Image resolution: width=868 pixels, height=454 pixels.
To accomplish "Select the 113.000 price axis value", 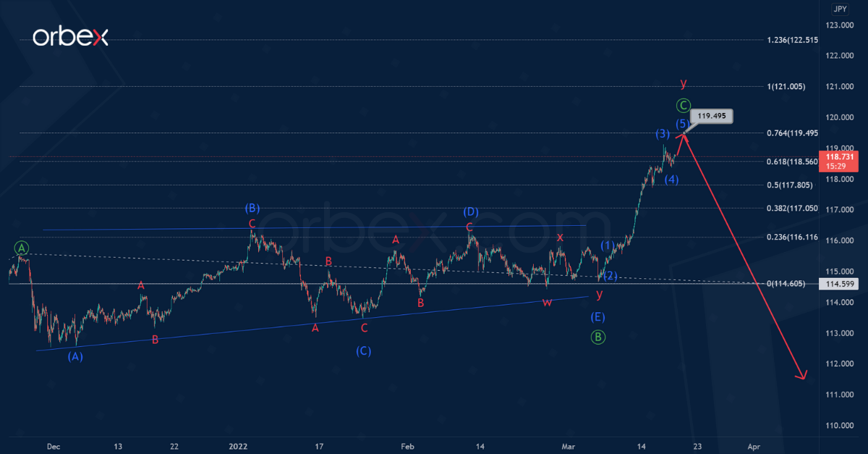I will point(839,333).
